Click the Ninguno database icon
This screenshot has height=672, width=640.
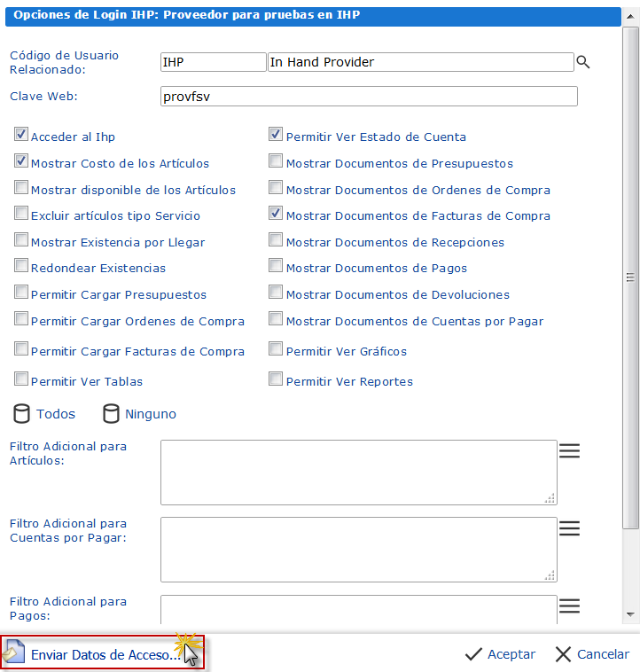pos(111,413)
